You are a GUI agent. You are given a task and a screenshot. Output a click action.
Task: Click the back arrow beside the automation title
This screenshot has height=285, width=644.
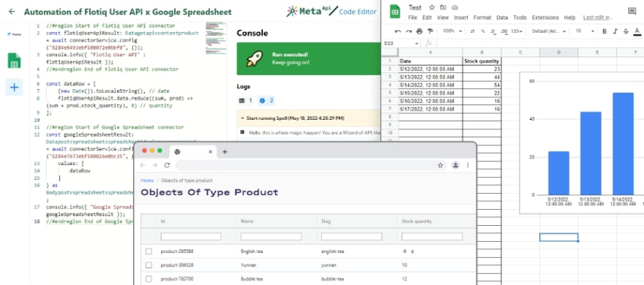coord(12,12)
